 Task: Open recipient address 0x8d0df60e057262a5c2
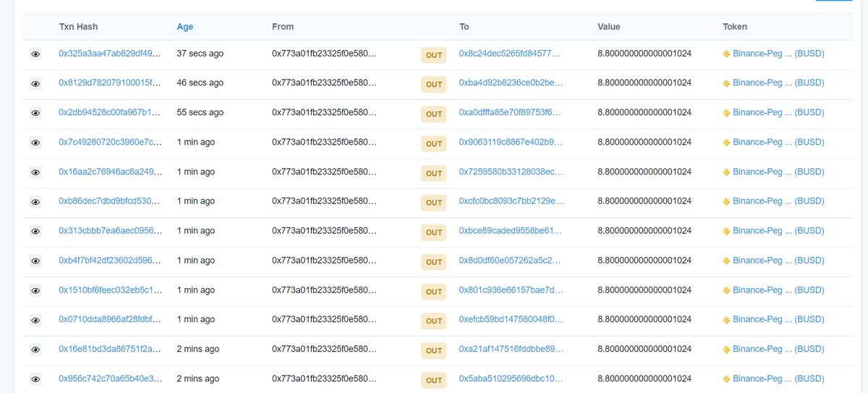pyautogui.click(x=511, y=261)
